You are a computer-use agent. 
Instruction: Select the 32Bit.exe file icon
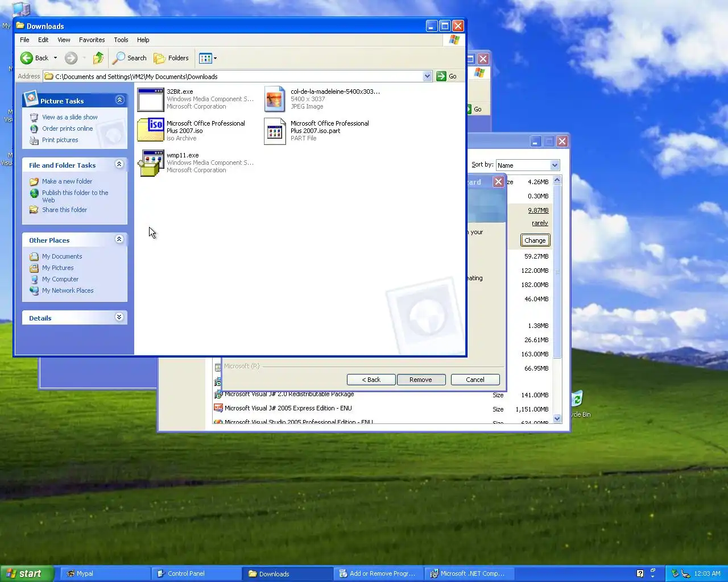[151, 99]
